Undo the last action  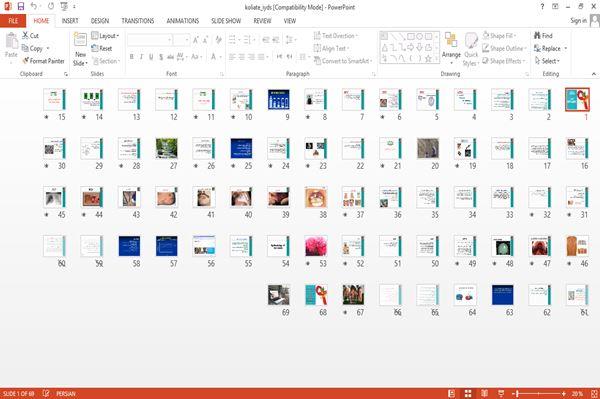click(34, 7)
